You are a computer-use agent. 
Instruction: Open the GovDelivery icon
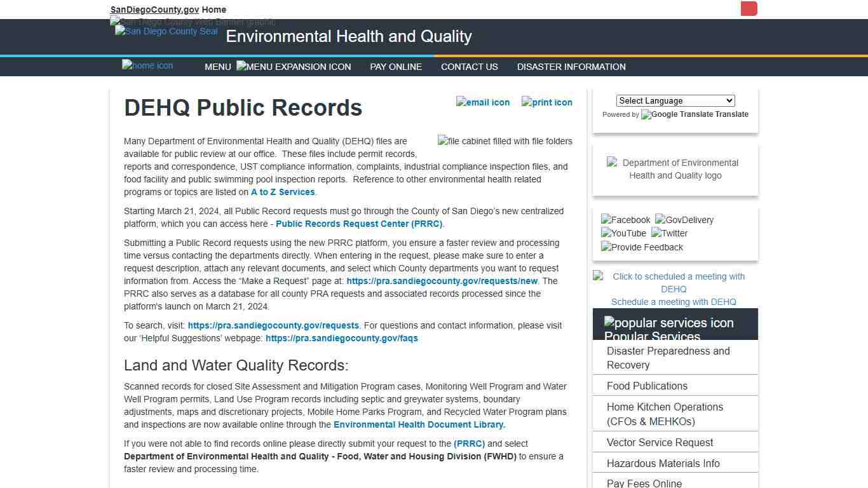pyautogui.click(x=684, y=220)
